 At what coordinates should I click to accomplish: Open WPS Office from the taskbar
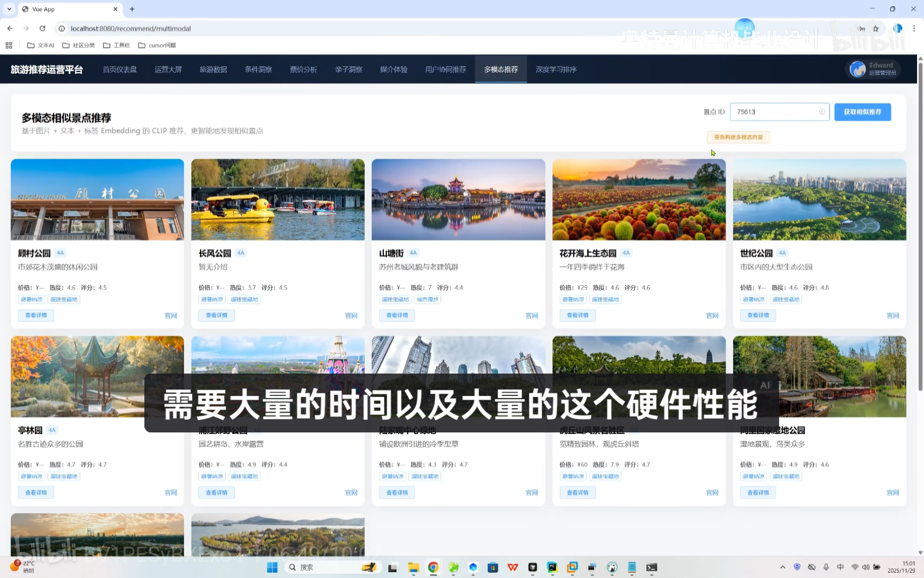point(513,567)
